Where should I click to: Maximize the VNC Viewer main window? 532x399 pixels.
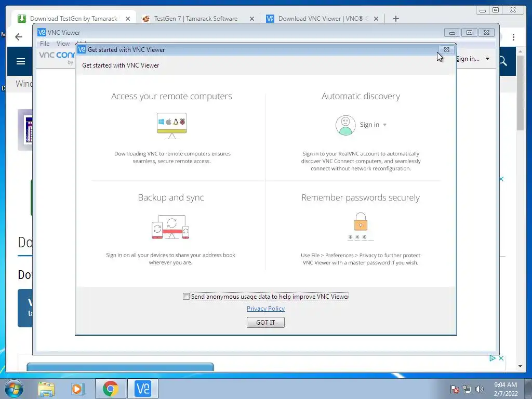(x=469, y=33)
